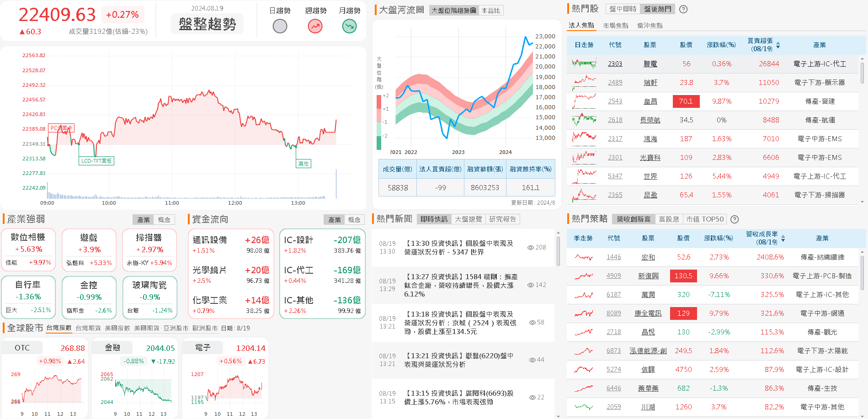Open the 大盤速覽 news tab
This screenshot has height=419, width=868.
click(x=469, y=219)
